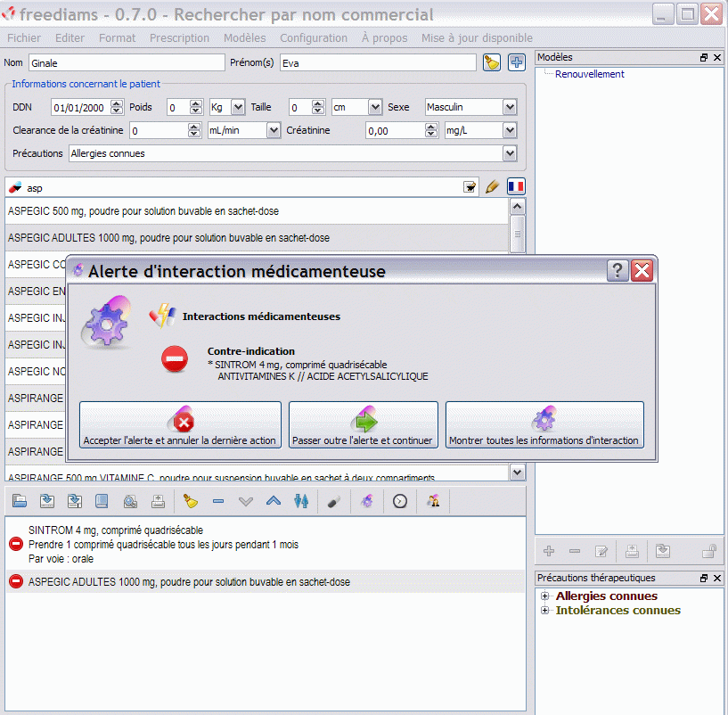Image resolution: width=728 pixels, height=715 pixels.
Task: Click the grey minus icon under Modèles panel
Action: (575, 551)
